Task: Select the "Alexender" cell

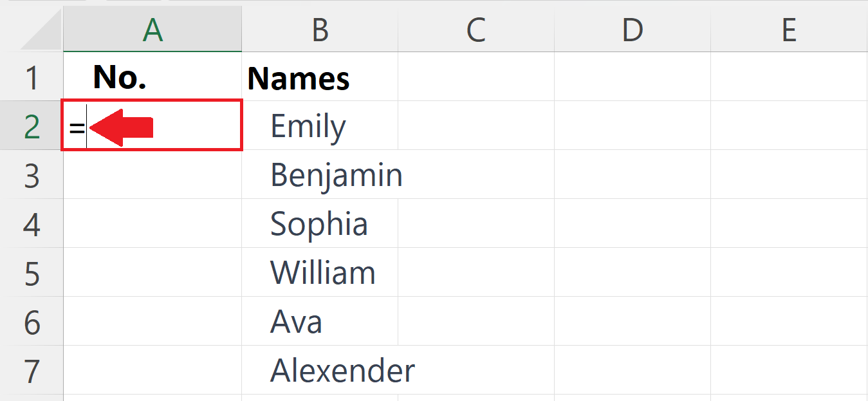Action: 320,370
